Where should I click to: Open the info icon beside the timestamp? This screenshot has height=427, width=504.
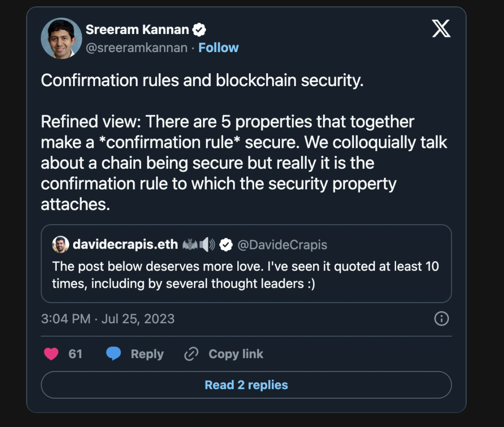441,318
